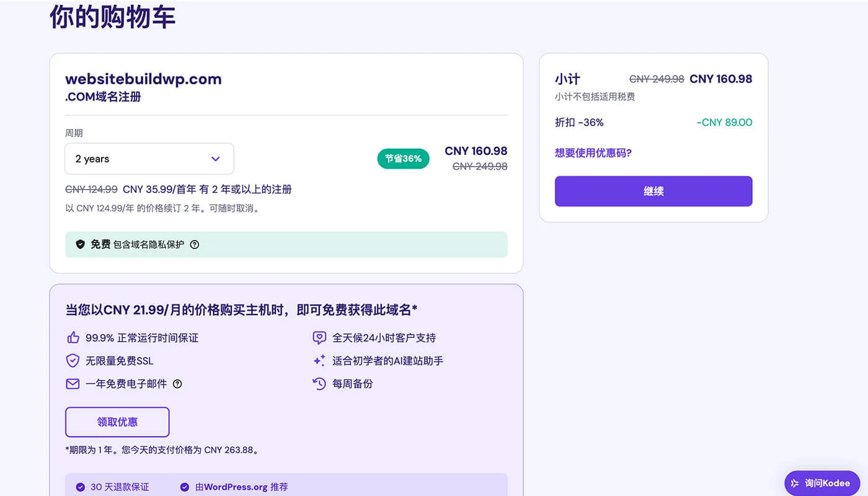Open the 想要使用优惠码? link

(x=592, y=153)
